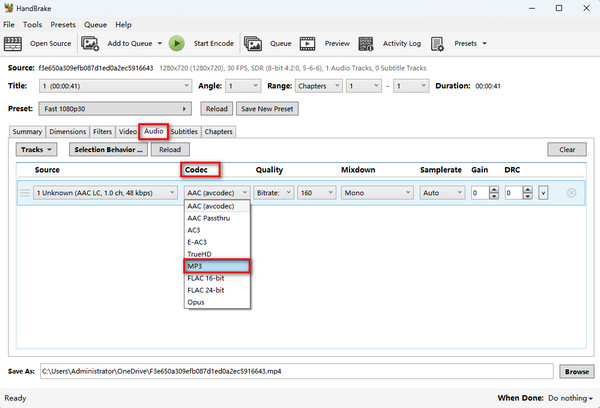Viewport: 600px width, 408px height.
Task: Select the Audio tab
Action: coord(154,131)
